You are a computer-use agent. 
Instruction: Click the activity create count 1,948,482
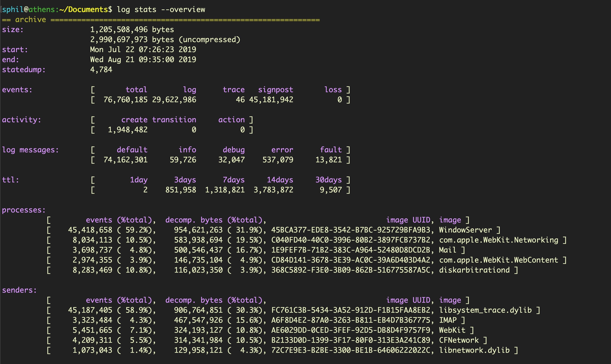[128, 130]
